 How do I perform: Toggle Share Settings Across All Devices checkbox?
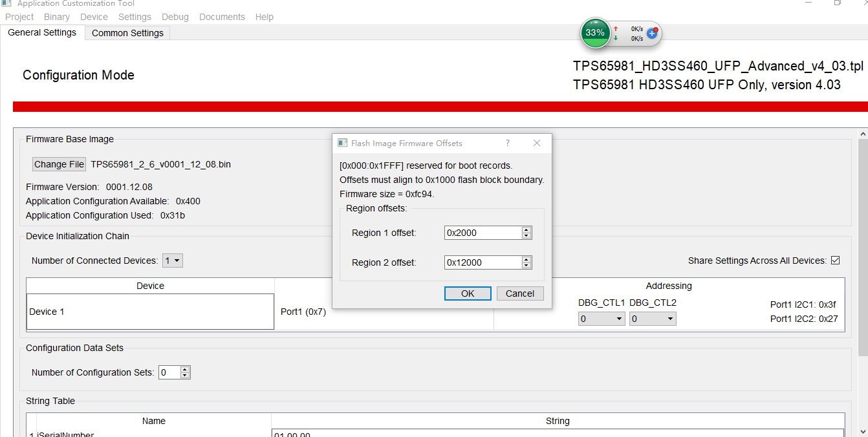[835, 261]
